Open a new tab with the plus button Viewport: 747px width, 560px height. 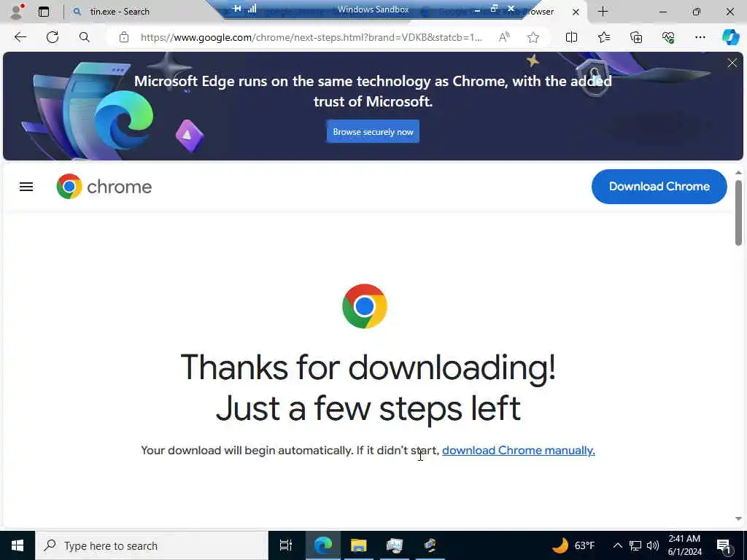click(603, 12)
